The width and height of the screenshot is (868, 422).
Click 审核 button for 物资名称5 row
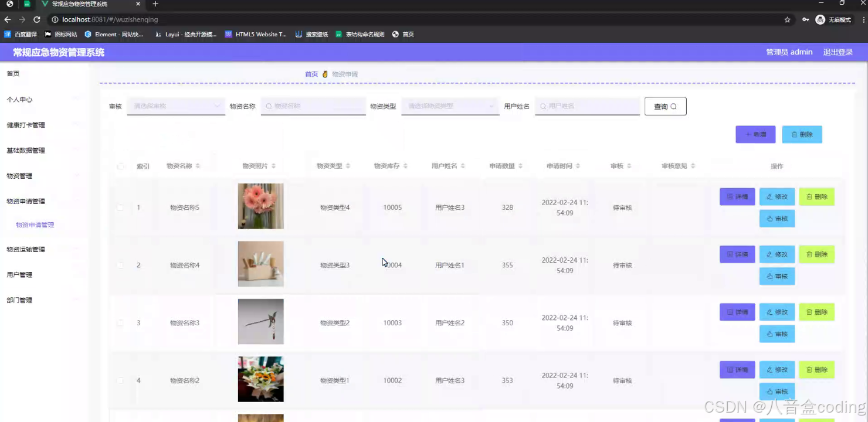777,219
